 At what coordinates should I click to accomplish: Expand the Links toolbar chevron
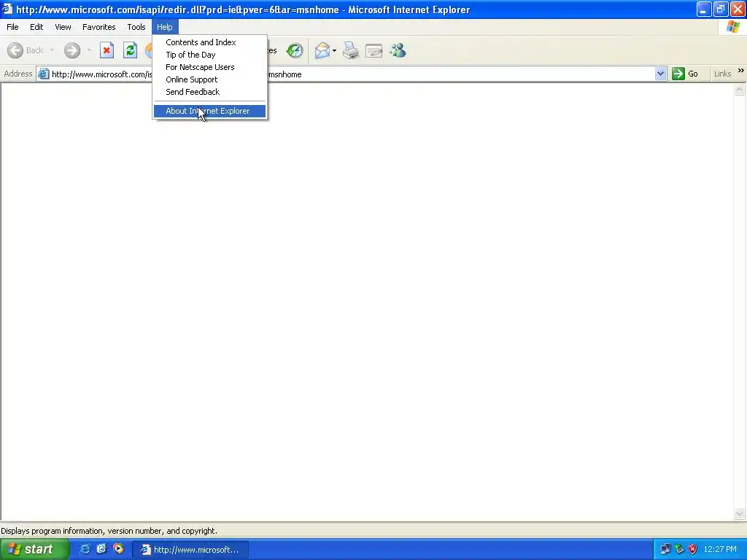pos(741,71)
